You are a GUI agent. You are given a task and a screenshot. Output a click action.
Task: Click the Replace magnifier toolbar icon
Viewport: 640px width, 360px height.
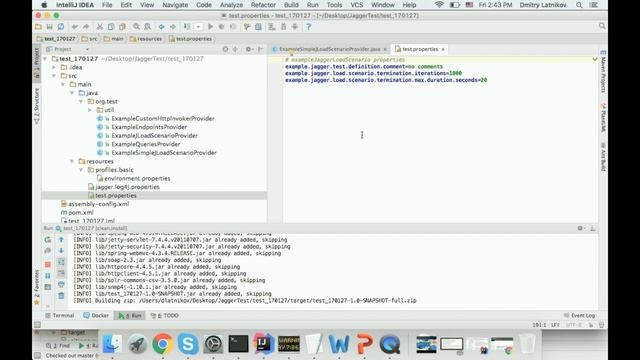[x=147, y=27]
